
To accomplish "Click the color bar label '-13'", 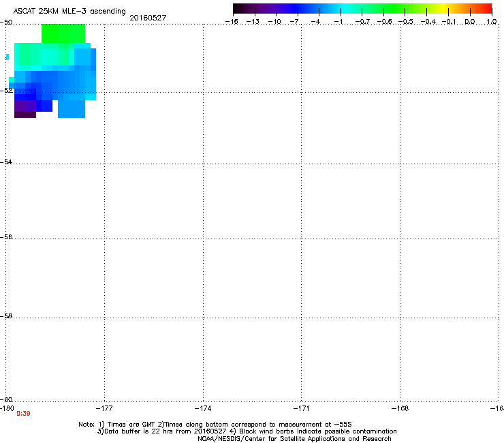I will pos(253,22).
